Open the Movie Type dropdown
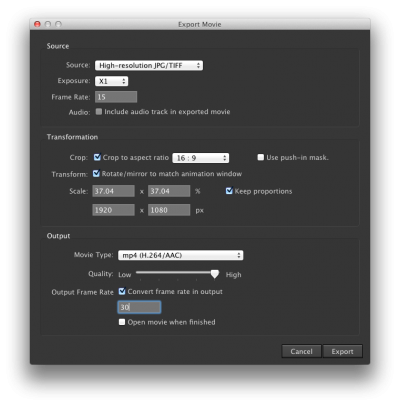 pos(180,255)
